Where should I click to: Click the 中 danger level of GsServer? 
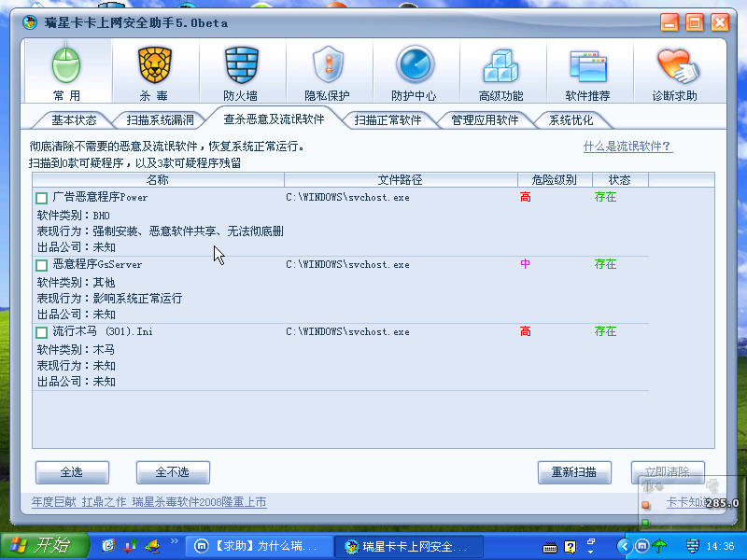coord(525,264)
